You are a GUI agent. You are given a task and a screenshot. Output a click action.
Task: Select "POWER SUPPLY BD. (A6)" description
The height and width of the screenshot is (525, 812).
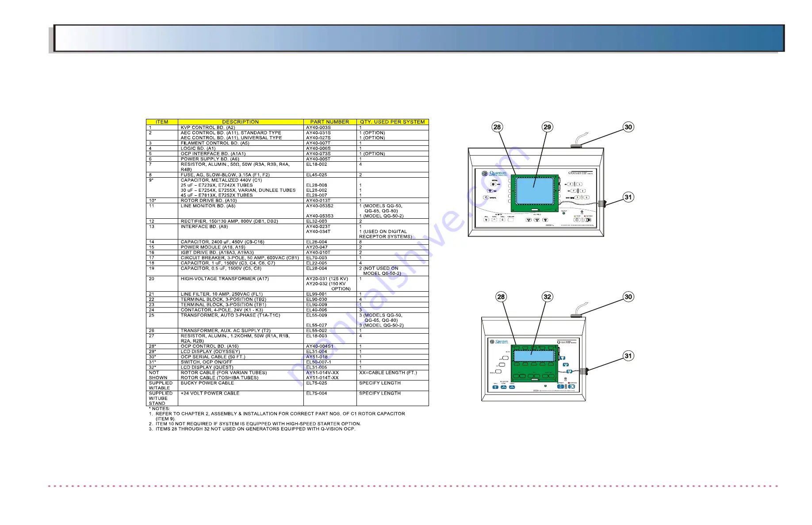210,159
